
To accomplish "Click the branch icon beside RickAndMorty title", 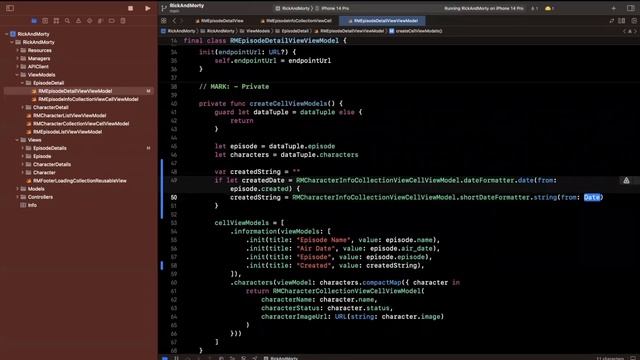I will (164, 8).
